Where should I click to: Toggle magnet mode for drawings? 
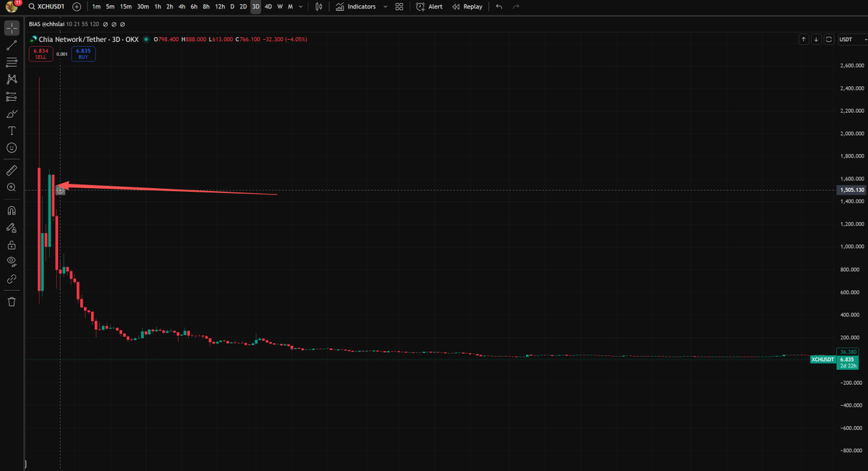12,211
